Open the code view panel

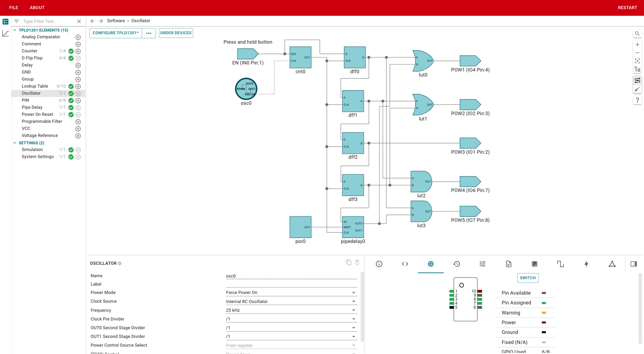coord(404,264)
